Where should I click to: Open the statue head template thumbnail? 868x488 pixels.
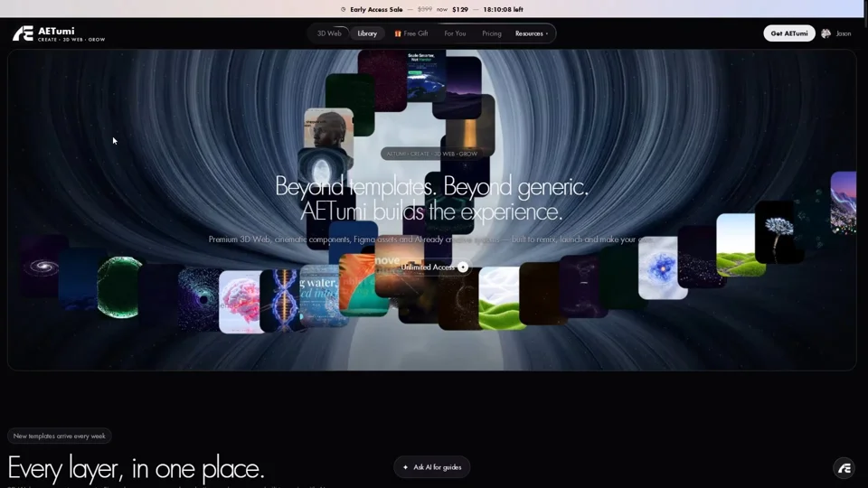(328, 128)
